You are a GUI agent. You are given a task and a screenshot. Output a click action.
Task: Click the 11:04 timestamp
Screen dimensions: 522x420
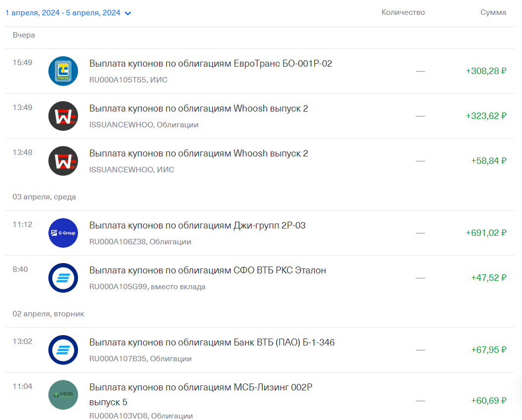pos(23,386)
